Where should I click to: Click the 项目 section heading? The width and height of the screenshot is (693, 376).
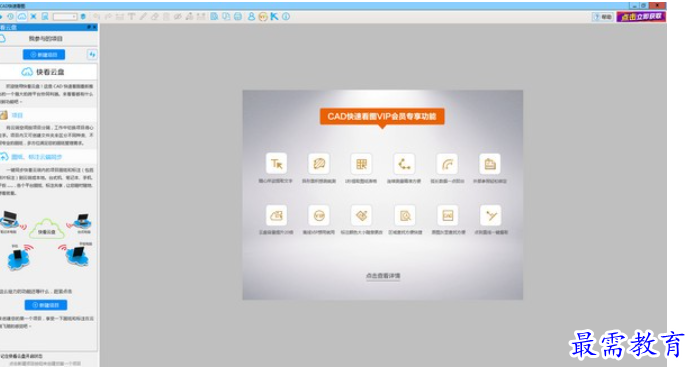[17, 115]
